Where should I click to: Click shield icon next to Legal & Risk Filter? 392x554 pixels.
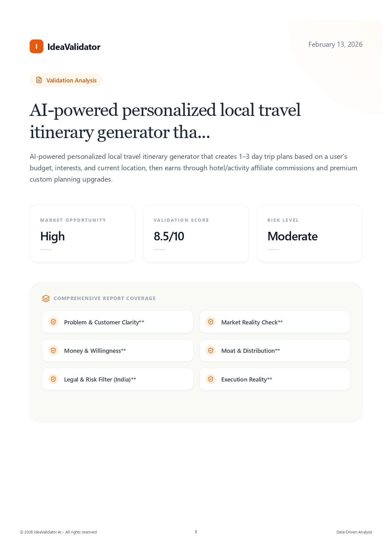click(x=53, y=379)
